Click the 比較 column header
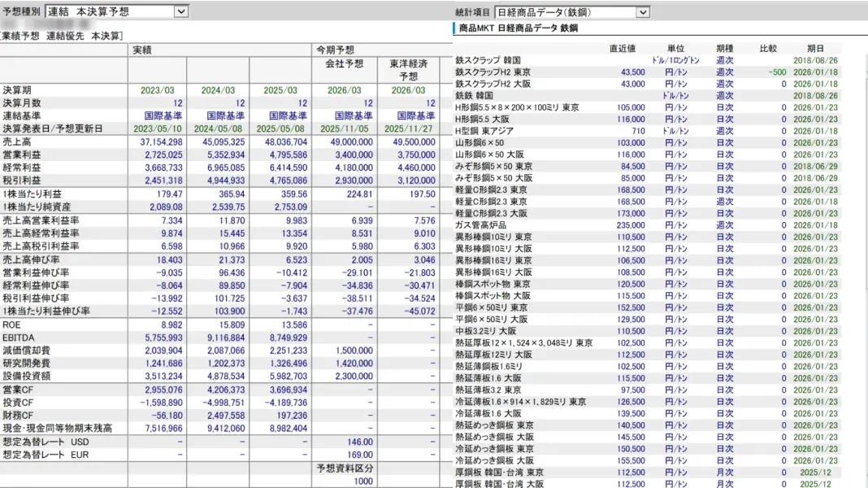Screen dimensions: 868x488 click(x=768, y=49)
